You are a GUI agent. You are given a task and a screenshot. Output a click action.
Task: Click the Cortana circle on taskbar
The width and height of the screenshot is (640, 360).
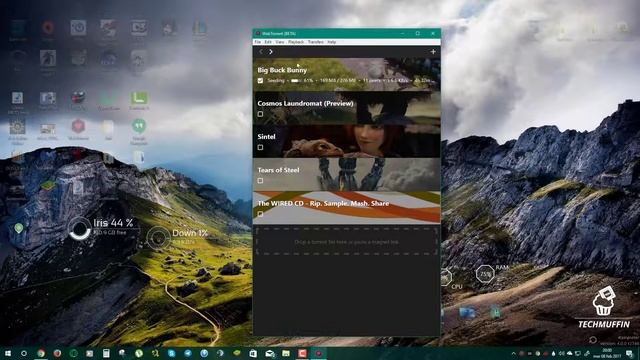pos(24,353)
